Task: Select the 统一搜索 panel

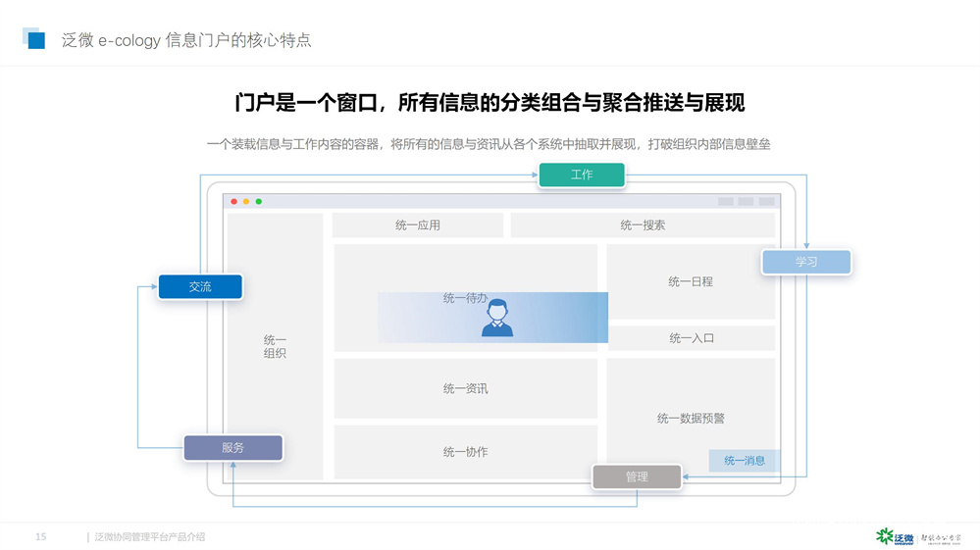Action: [643, 225]
